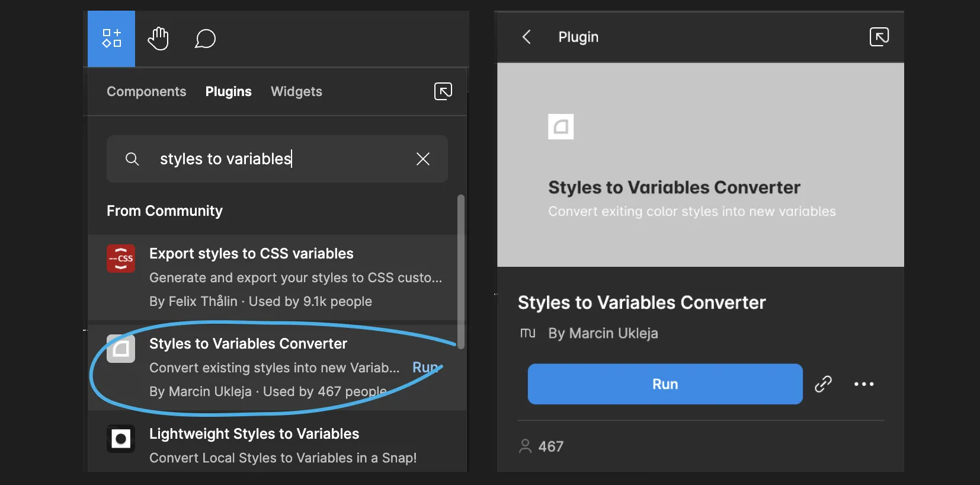Go back from the Plugin detail view

(x=526, y=37)
